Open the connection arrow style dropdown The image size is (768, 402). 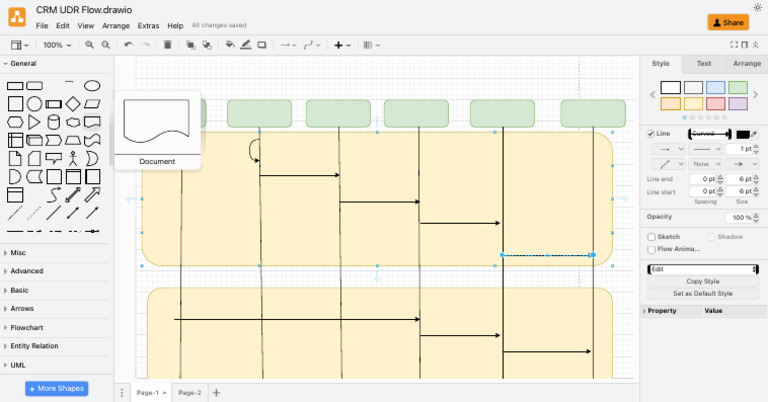click(x=288, y=45)
